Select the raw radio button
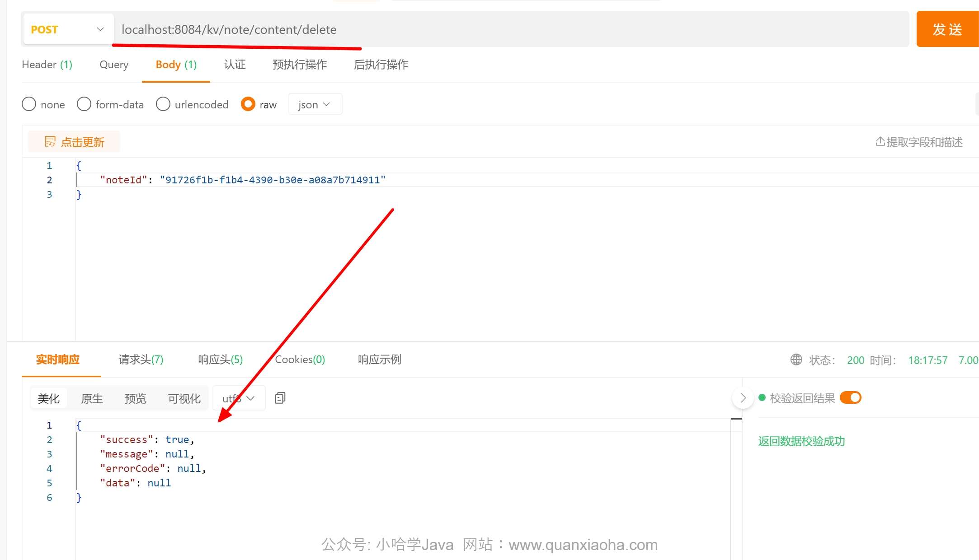Screen dimensions: 979x560 click(x=248, y=104)
